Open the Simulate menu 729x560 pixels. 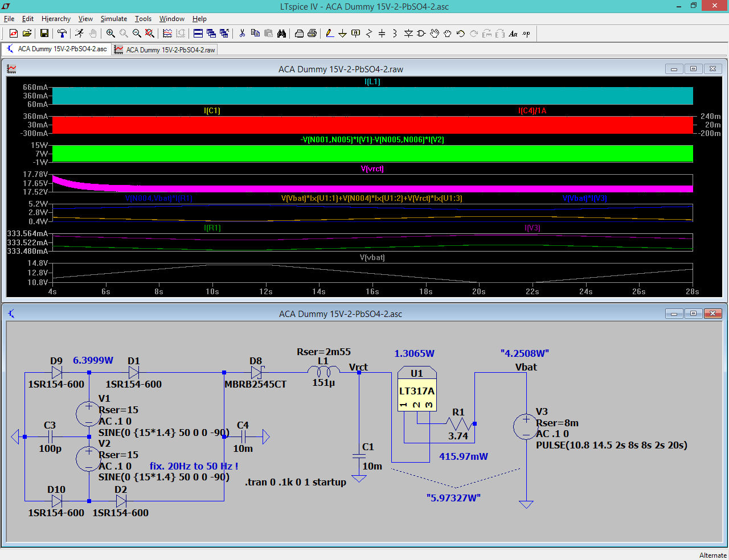coord(114,19)
